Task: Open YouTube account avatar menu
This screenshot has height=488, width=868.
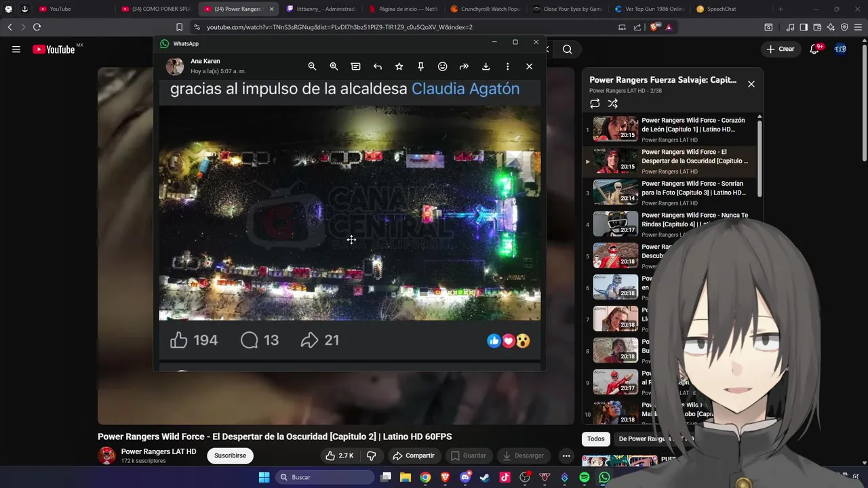Action: (840, 49)
